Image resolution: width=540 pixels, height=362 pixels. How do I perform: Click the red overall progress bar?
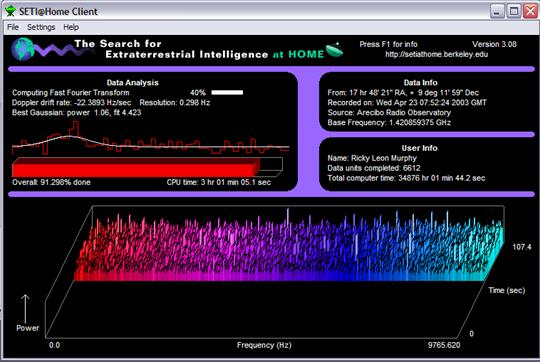(x=147, y=167)
